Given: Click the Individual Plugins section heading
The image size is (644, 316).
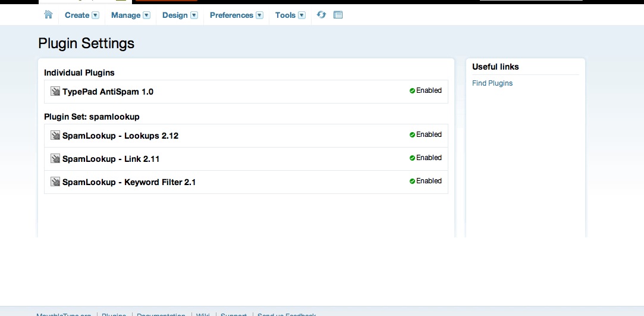Looking at the screenshot, I should coord(79,73).
